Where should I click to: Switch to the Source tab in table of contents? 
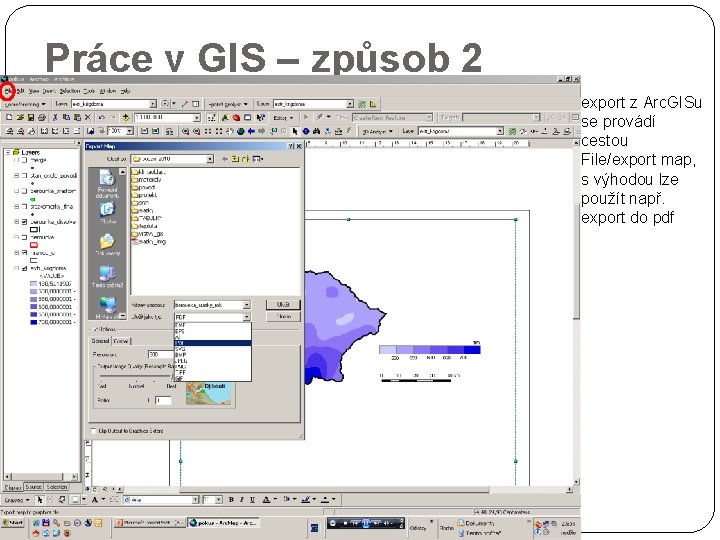tap(34, 487)
